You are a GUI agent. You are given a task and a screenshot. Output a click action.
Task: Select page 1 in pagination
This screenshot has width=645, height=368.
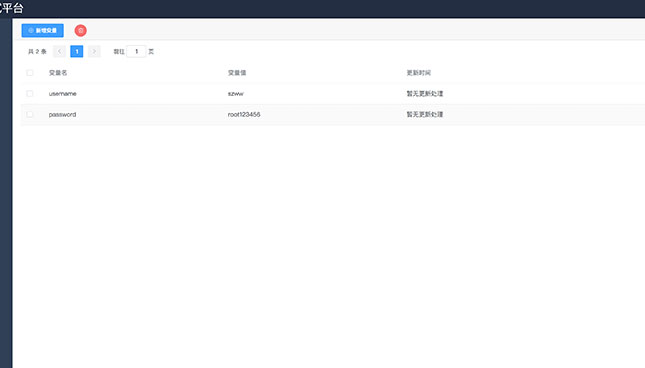[x=77, y=51]
